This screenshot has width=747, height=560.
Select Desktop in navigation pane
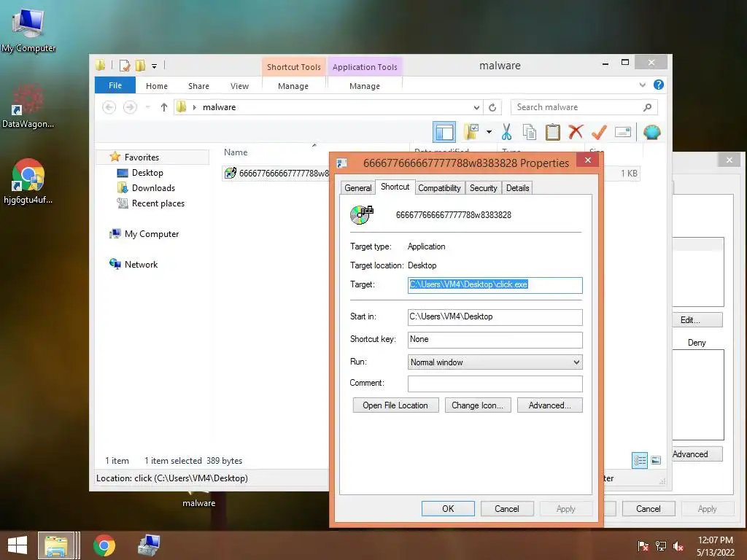pyautogui.click(x=147, y=173)
